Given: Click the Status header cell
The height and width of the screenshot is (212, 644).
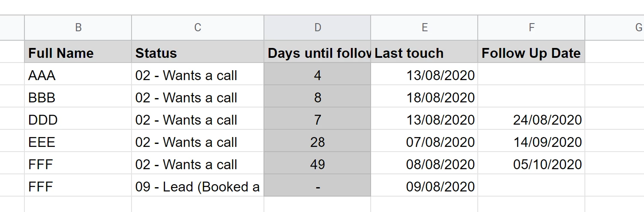Looking at the screenshot, I should [198, 53].
